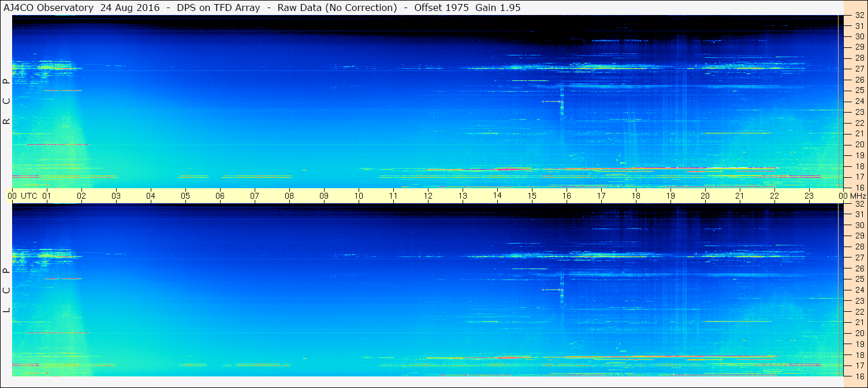Image resolution: width=868 pixels, height=388 pixels.
Task: Select hour 04 on the time axis
Action: point(151,196)
